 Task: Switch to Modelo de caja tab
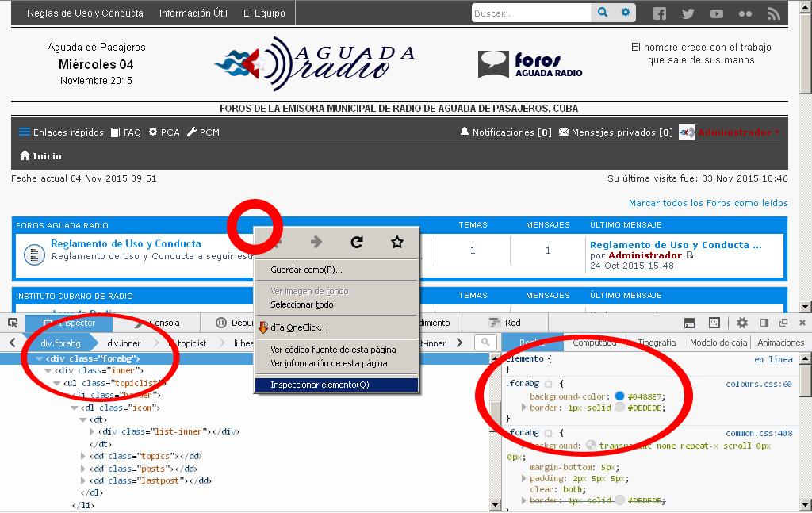(x=718, y=343)
